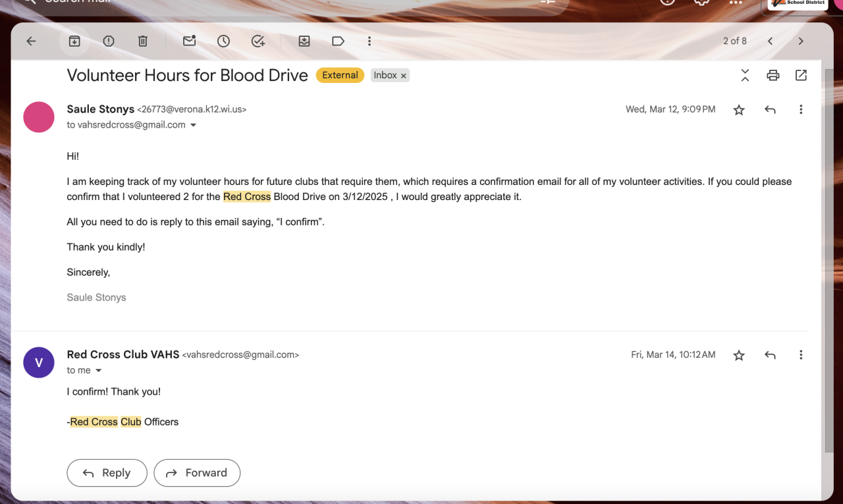Show recipient details for vahsredcross@gmail.com
The image size is (843, 504).
(193, 125)
